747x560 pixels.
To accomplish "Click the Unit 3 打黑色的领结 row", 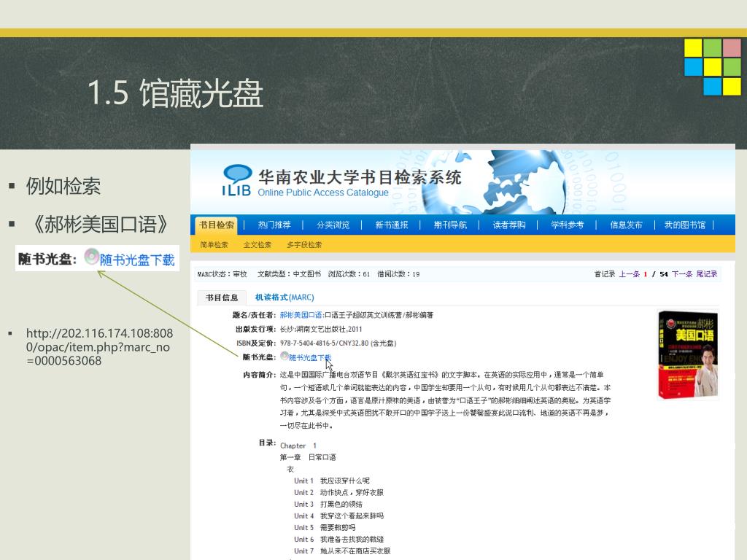I will click(328, 505).
